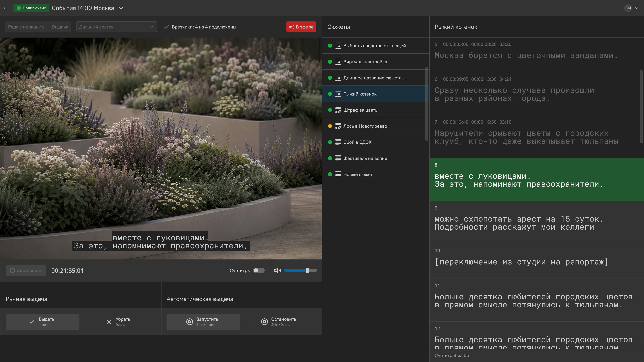Screen dimensions: 644x362
Task: Click green status dot of Выбрать средство от клещей
Action: [330, 45]
